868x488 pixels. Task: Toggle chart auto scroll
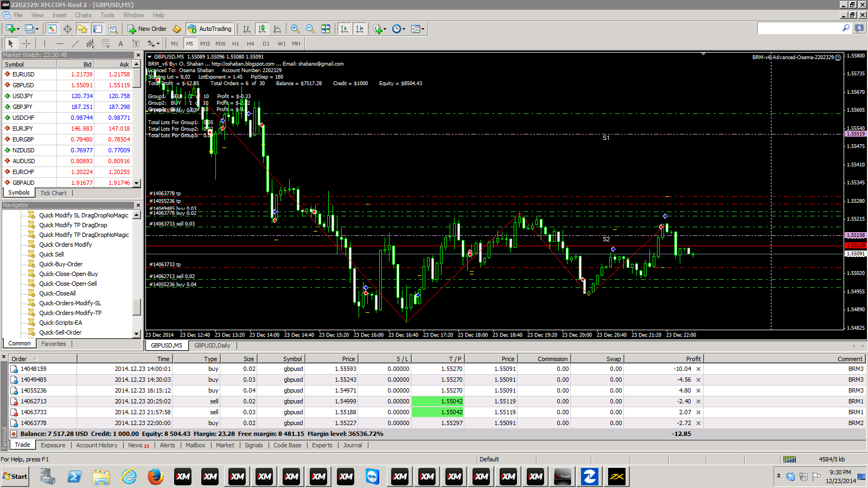pyautogui.click(x=344, y=29)
